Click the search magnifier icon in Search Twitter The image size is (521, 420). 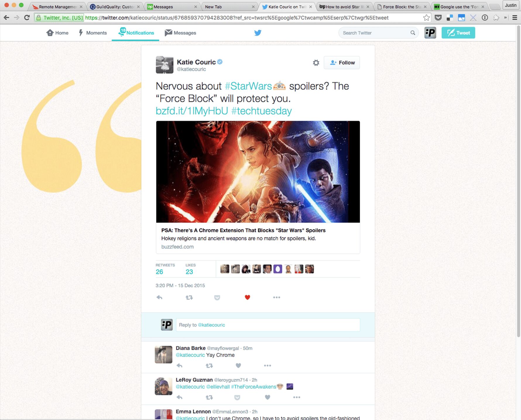(413, 33)
